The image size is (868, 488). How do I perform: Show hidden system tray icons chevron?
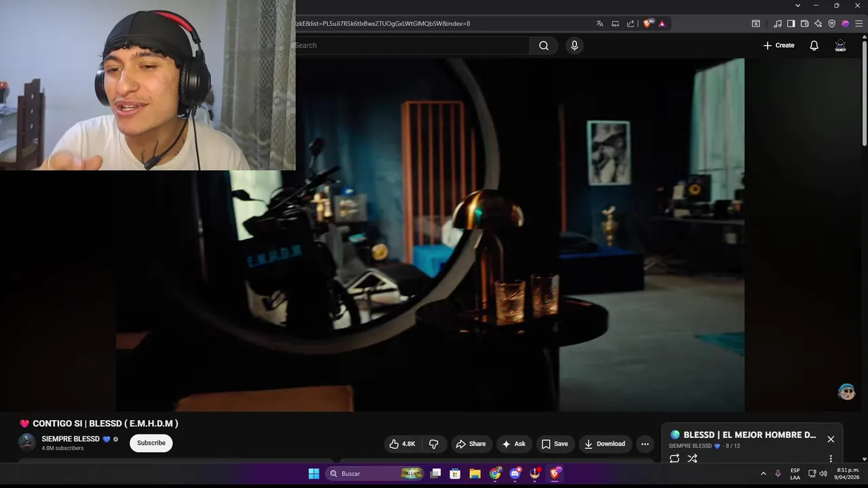[x=764, y=474]
